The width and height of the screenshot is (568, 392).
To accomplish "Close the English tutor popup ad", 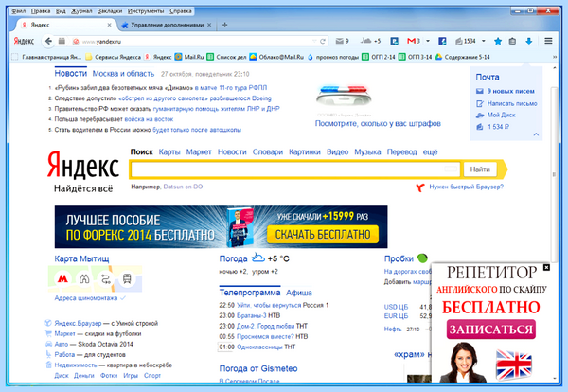I will (546, 267).
